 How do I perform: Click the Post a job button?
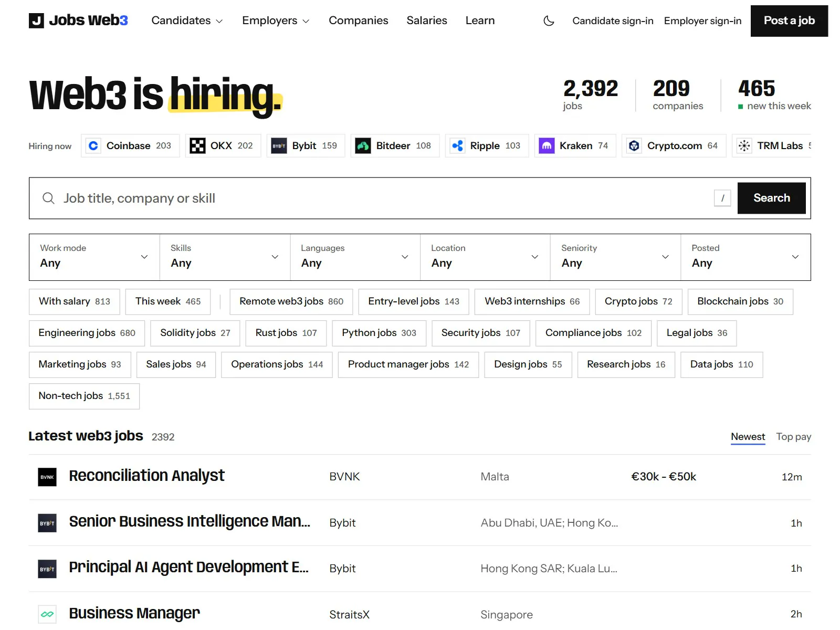click(x=789, y=20)
